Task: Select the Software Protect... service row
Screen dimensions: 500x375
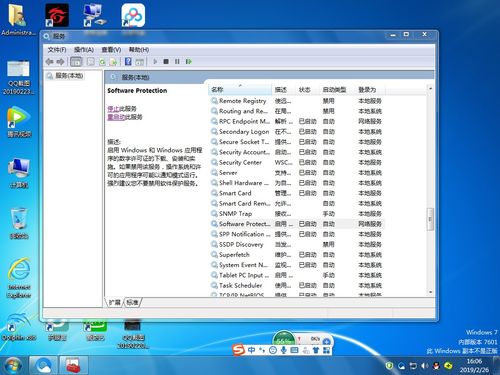Action: coord(297,224)
